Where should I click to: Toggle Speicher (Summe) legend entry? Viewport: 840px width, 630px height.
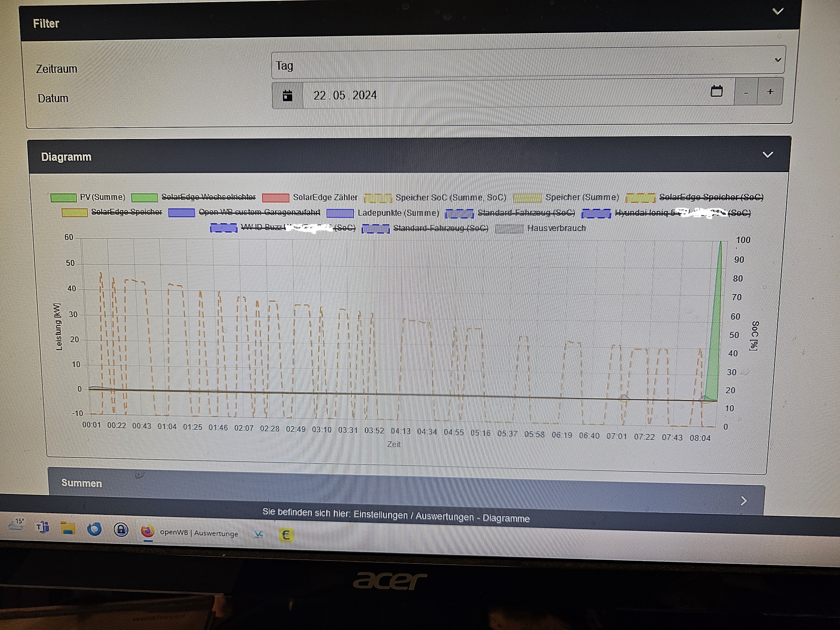click(x=566, y=197)
